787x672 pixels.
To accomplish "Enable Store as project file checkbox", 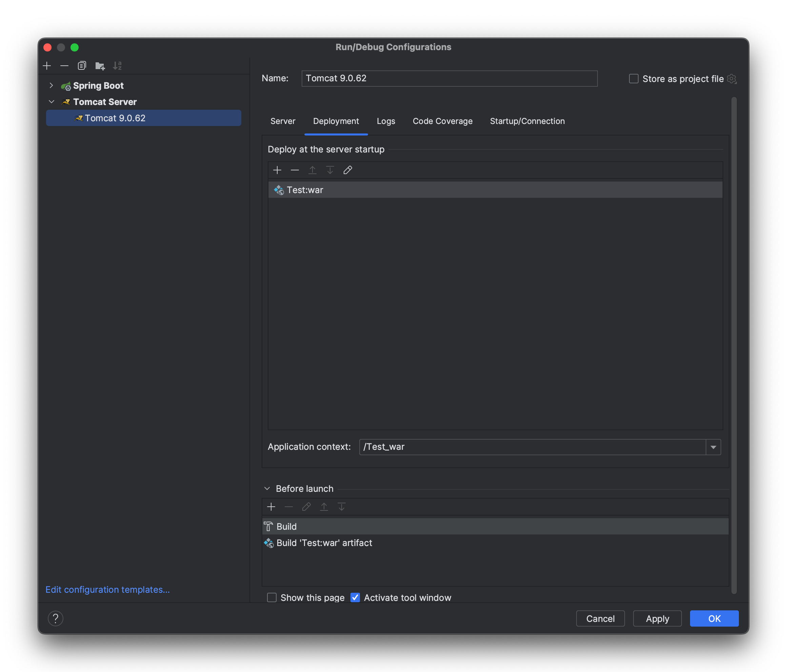I will click(633, 79).
